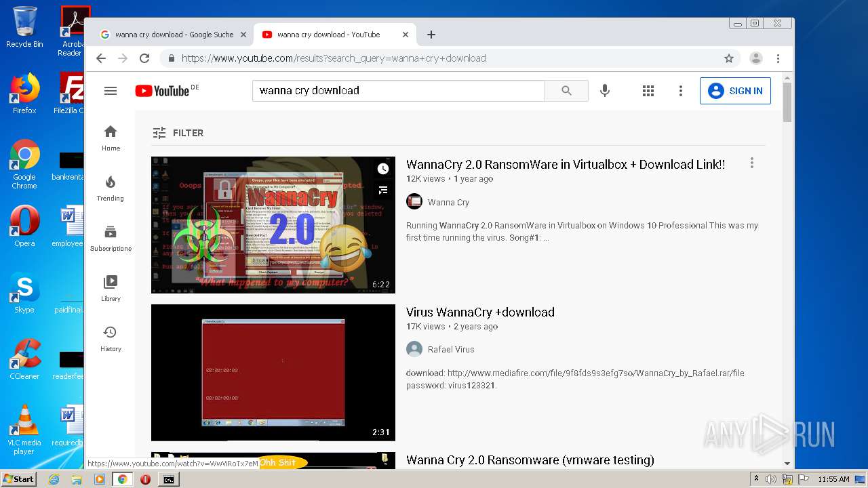Screen dimensions: 868x488
Task: Open media player from taskbar
Action: coord(100,479)
